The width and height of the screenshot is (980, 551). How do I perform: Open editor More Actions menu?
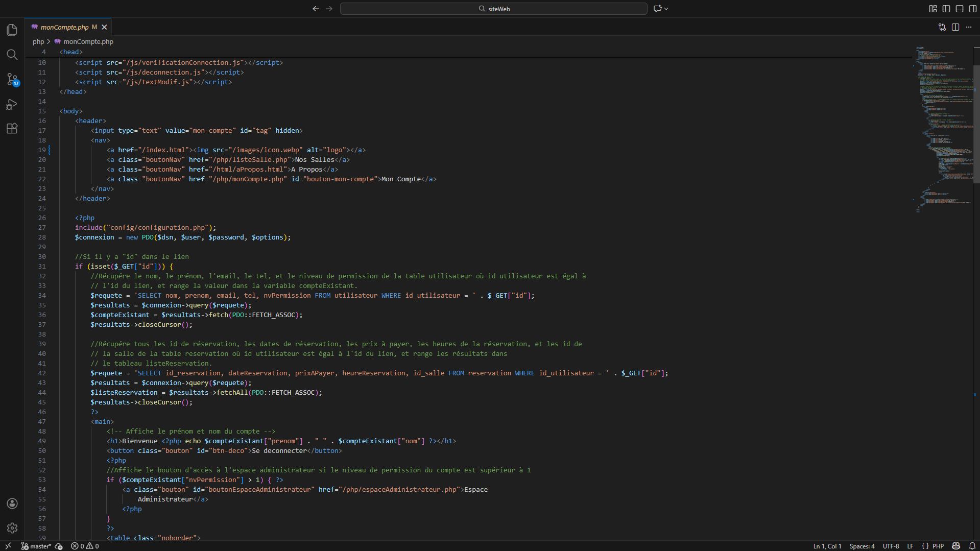tap(969, 27)
